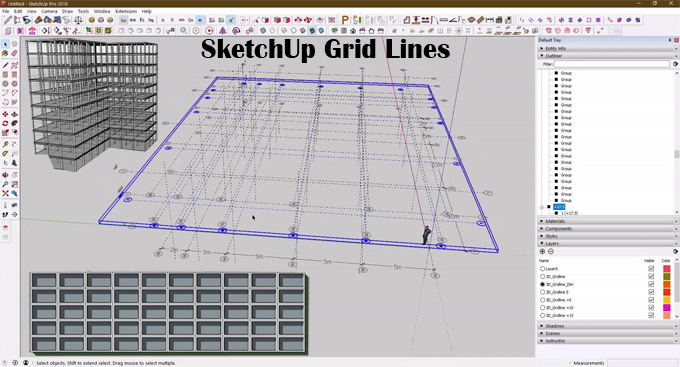
Task: Select the Paint Bucket tool in left toolbar
Action: (x=5, y=53)
